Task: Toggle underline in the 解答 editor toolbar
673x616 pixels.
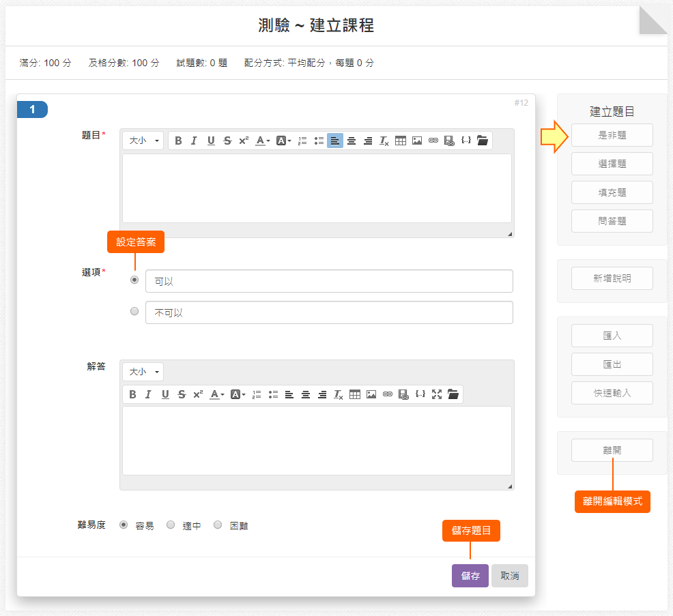Action: click(x=165, y=394)
